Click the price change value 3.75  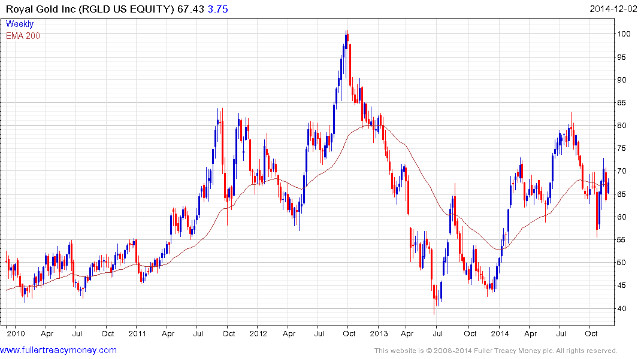(x=217, y=9)
